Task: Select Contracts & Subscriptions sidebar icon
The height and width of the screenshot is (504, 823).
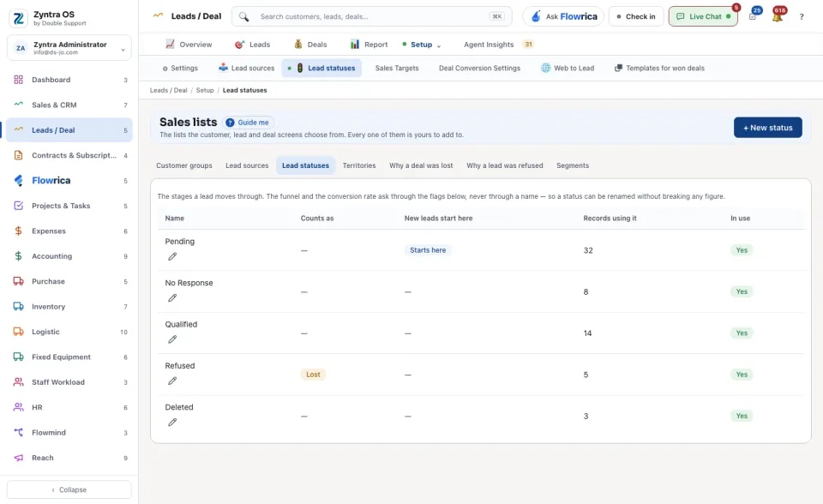Action: [18, 155]
